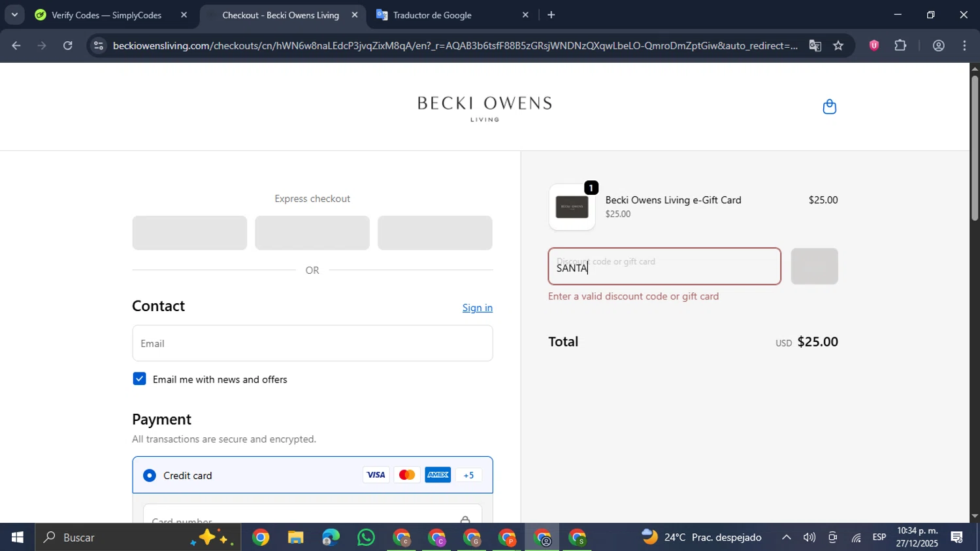Go back to the previous page
Screen dimensions: 980x551
click(x=16, y=46)
